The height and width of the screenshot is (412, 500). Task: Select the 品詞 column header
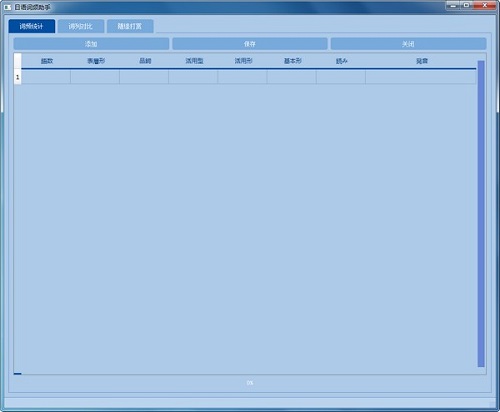coord(145,61)
